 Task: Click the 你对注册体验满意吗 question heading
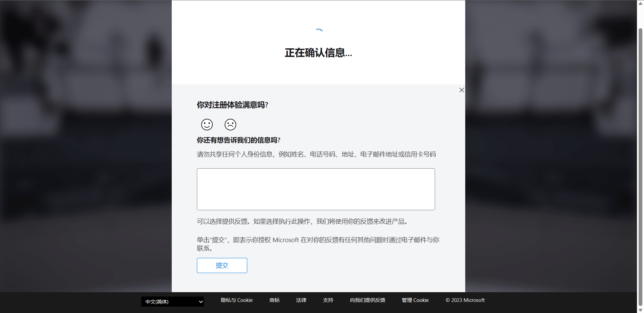(x=232, y=105)
